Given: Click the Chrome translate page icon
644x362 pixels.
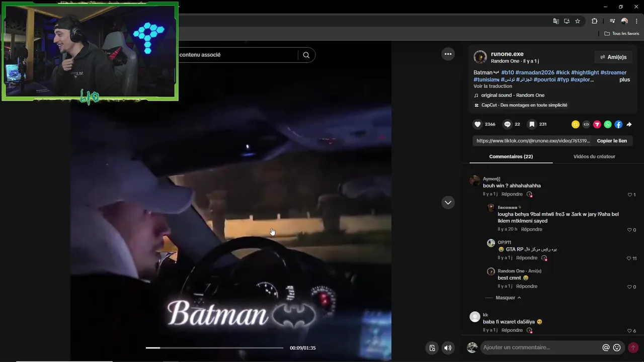Looking at the screenshot, I should point(556,21).
